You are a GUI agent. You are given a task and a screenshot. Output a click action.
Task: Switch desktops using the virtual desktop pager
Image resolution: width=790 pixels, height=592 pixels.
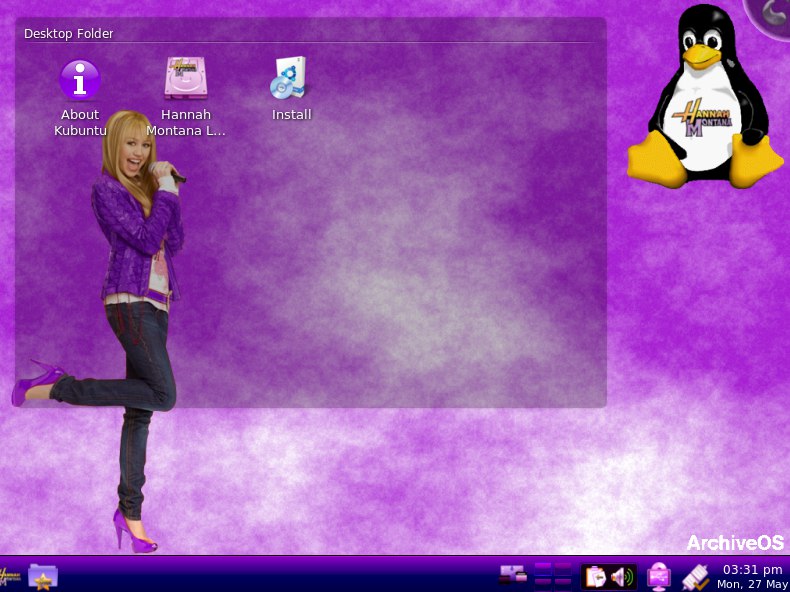pyautogui.click(x=553, y=576)
